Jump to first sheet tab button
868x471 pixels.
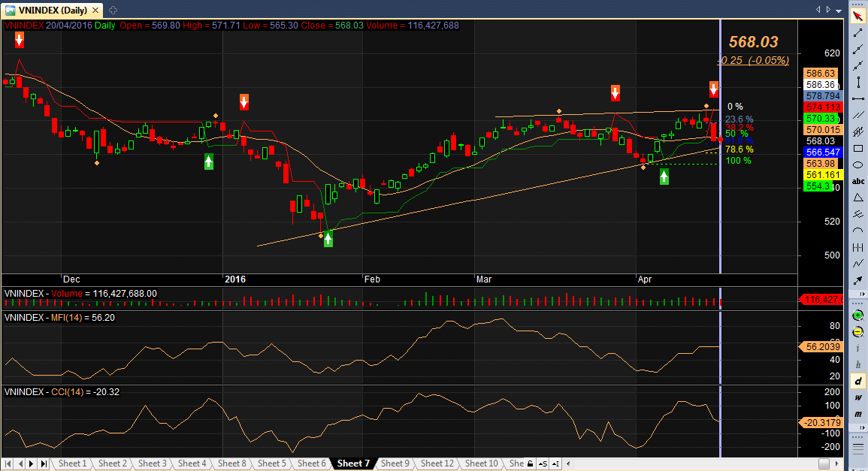[x=8, y=463]
